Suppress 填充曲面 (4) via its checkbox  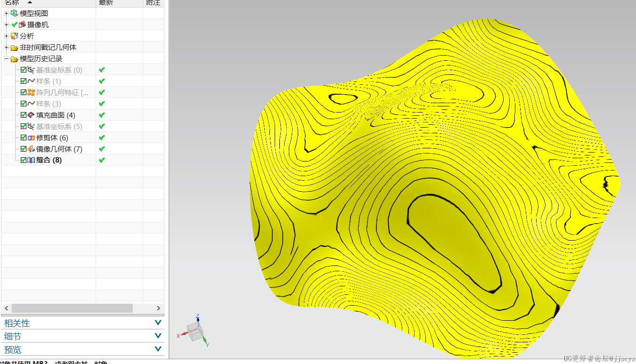pyautogui.click(x=24, y=115)
